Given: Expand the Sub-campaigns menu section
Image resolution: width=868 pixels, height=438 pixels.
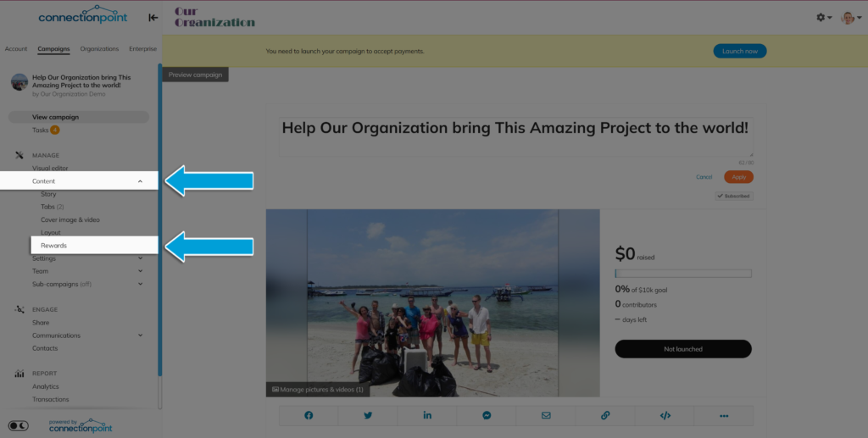Looking at the screenshot, I should pyautogui.click(x=140, y=284).
